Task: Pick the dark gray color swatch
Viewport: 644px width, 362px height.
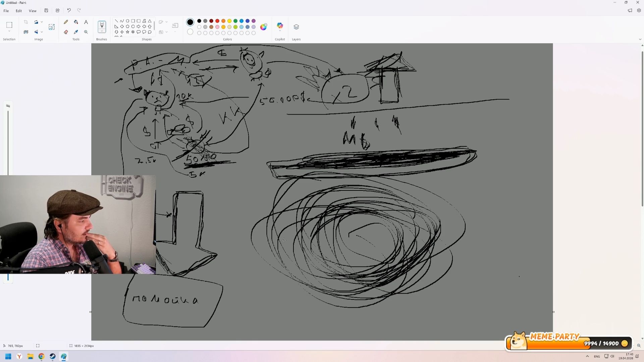Action: point(205,21)
